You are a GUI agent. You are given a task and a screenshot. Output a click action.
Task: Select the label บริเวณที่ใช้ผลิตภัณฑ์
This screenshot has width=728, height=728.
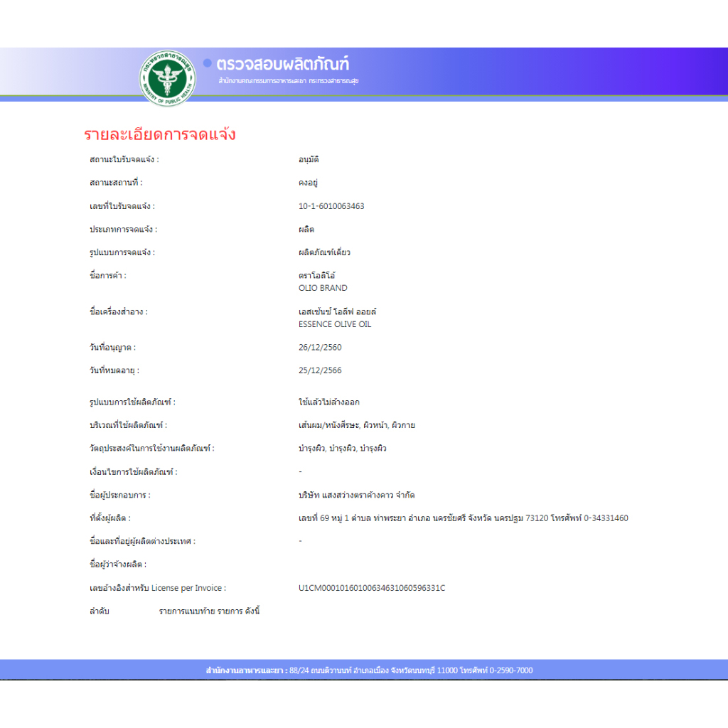128,425
